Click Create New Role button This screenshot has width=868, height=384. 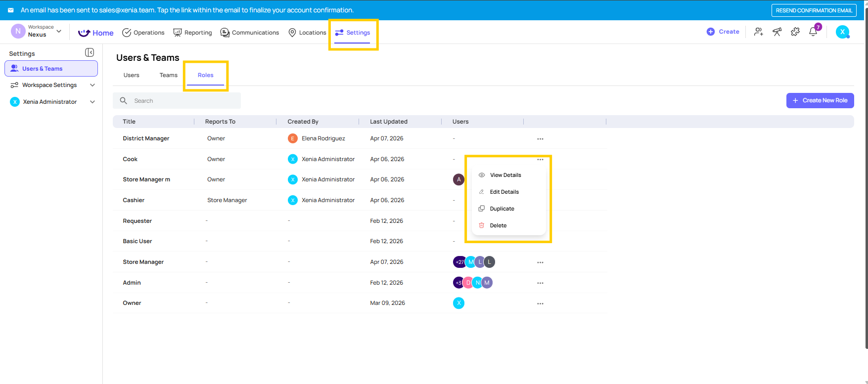pos(820,100)
